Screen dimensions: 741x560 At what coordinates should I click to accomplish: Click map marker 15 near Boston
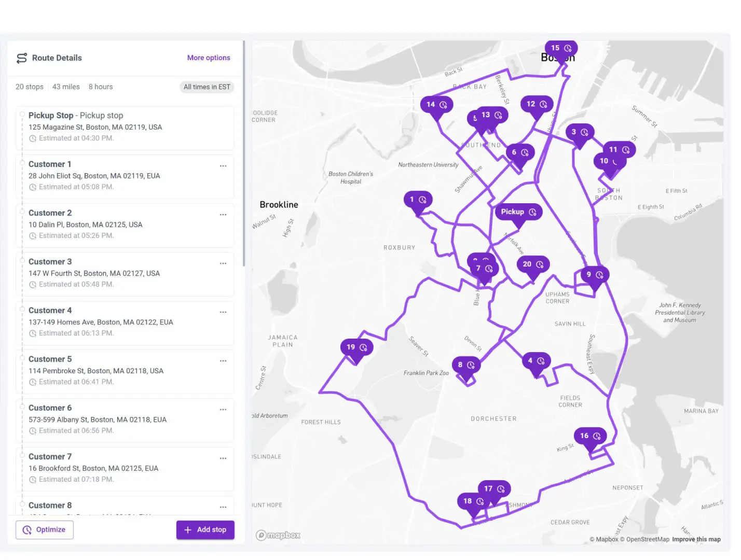pyautogui.click(x=561, y=48)
